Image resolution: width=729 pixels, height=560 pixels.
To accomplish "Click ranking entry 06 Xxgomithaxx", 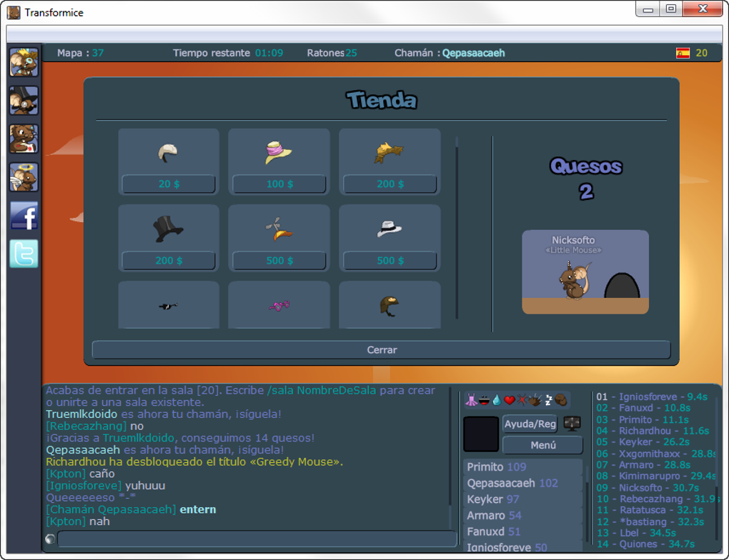I will point(656,454).
